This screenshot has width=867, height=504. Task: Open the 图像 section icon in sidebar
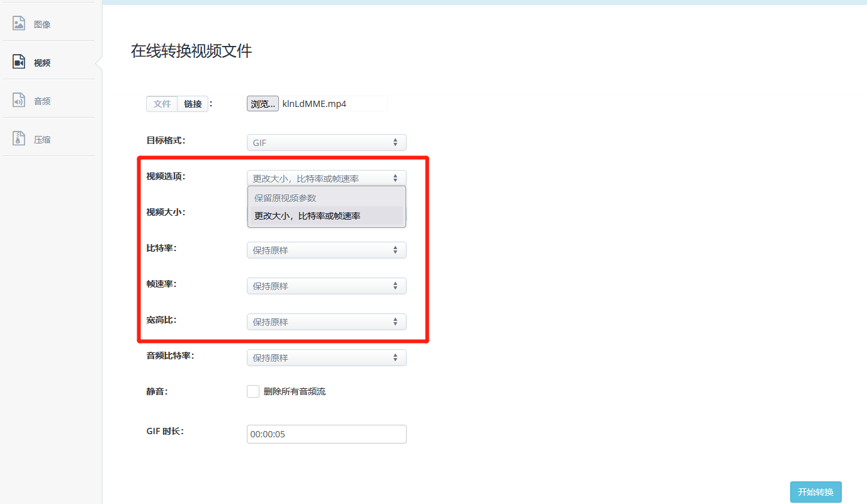(18, 23)
